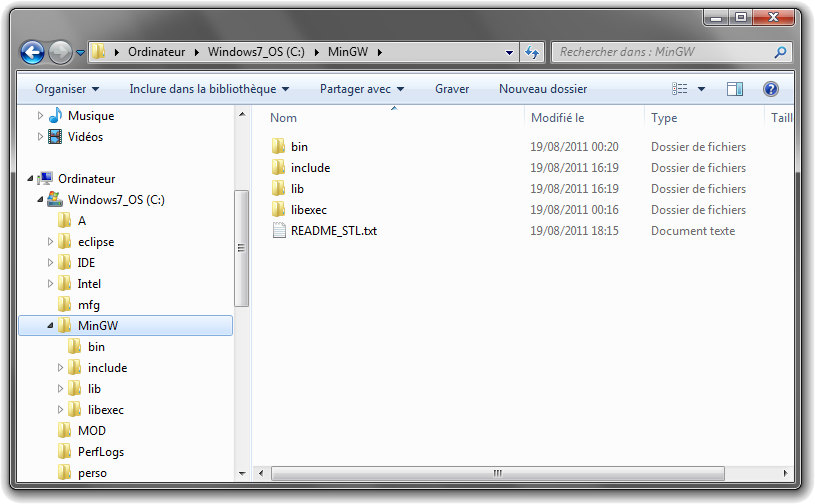Open help with the blue question icon
This screenshot has height=504, width=815.
(770, 89)
